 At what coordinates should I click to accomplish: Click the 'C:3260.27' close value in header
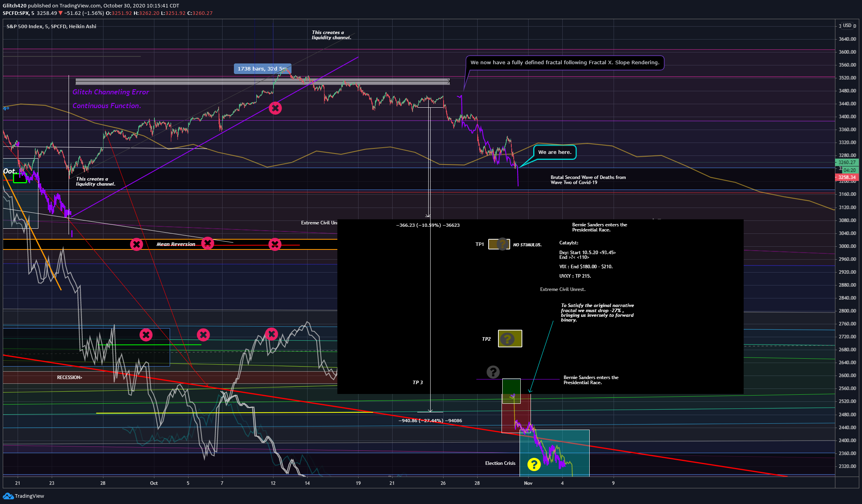point(200,13)
